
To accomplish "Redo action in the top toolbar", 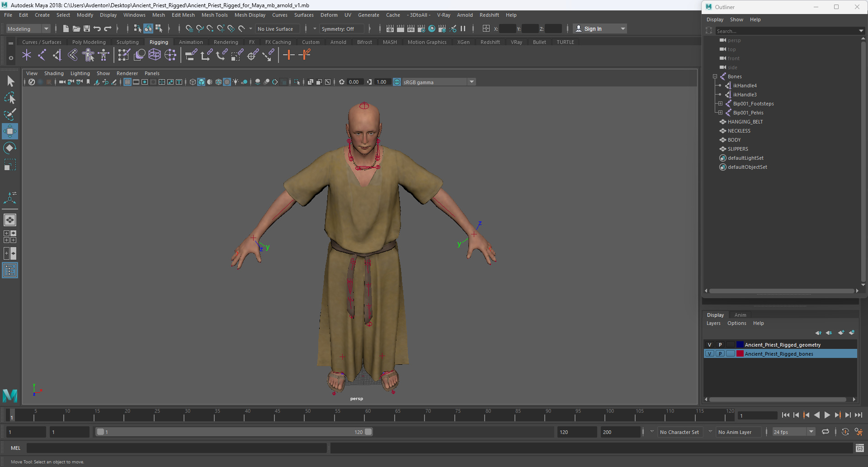I will [x=108, y=29].
